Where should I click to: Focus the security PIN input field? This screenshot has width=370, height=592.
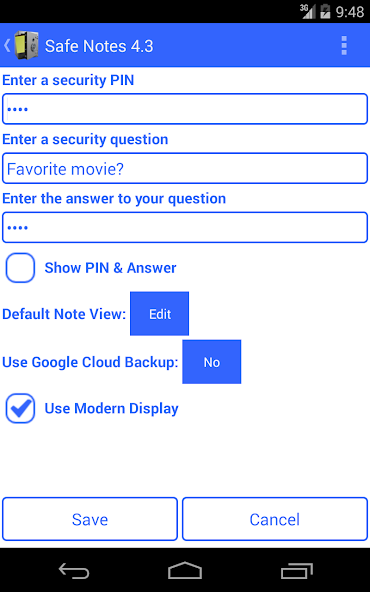185,109
